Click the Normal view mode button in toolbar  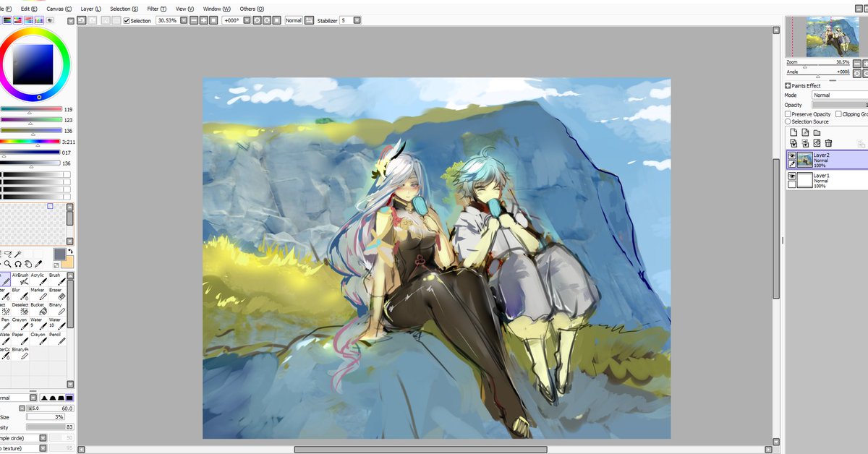click(x=294, y=20)
